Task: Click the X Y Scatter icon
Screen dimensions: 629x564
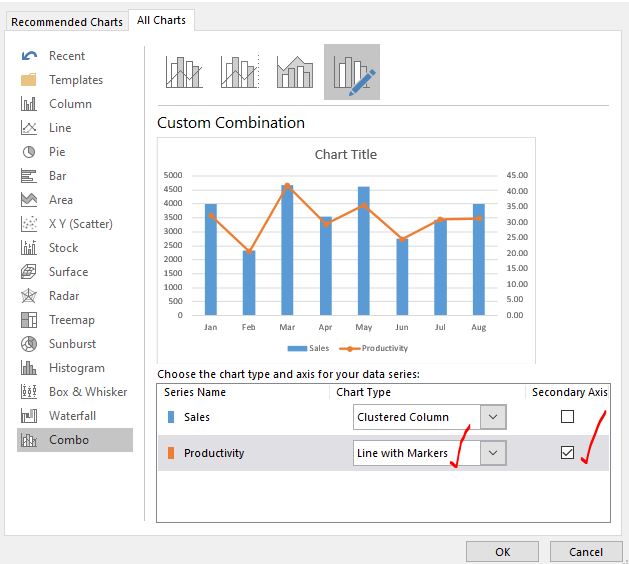Action: tap(29, 224)
